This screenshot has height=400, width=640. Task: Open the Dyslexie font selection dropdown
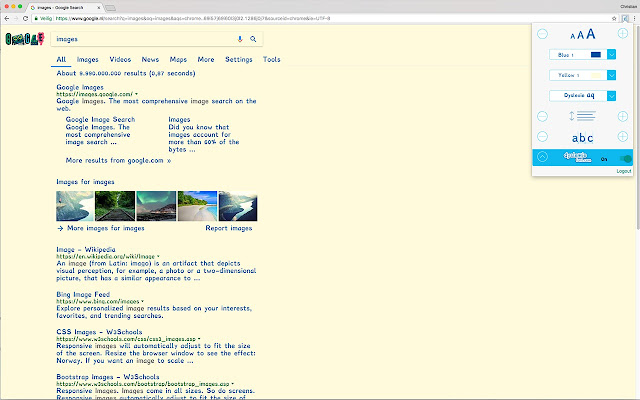click(x=611, y=96)
